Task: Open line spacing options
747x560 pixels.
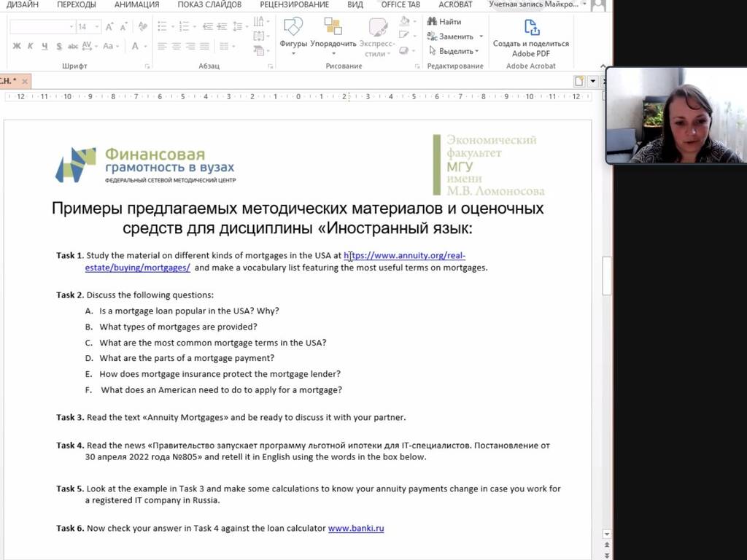Action: click(x=239, y=26)
